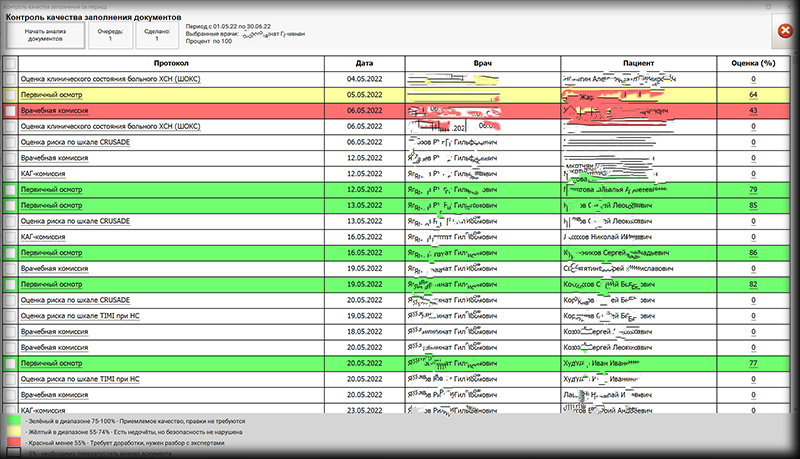Click the score value 43
This screenshot has width=800, height=459.
pos(753,111)
